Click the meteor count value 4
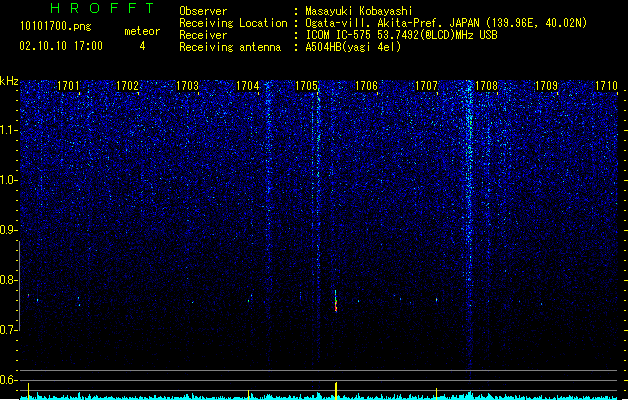Image resolution: width=629 pixels, height=400 pixels. click(142, 46)
